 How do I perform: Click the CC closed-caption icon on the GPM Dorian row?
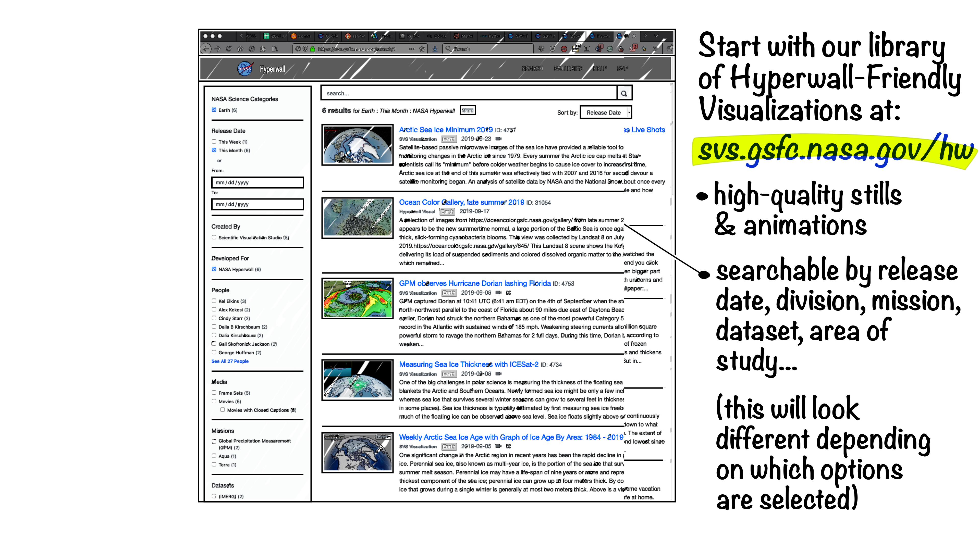click(x=508, y=293)
